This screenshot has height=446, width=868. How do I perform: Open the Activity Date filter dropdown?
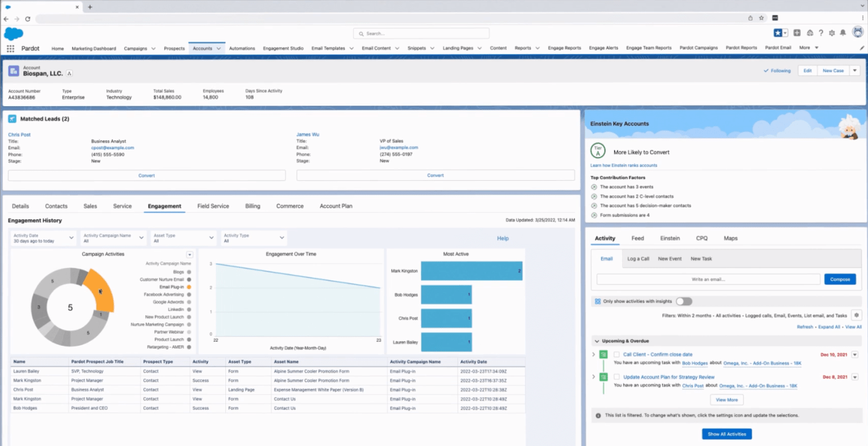43,238
